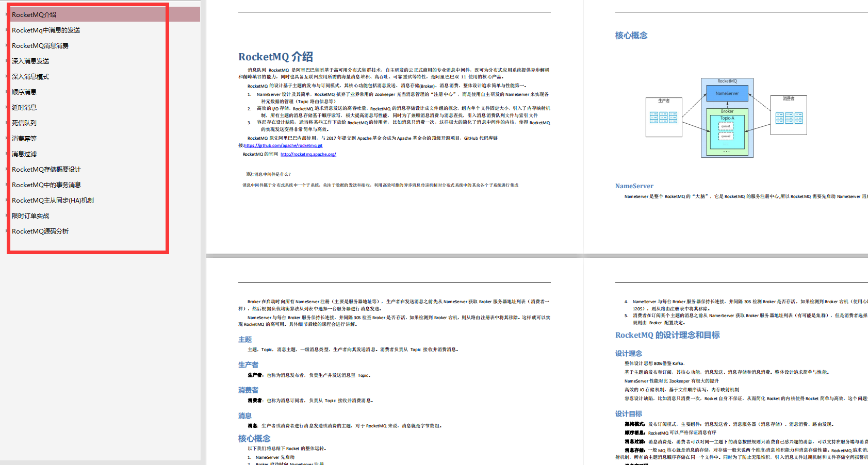Click the RocketMQ 介绍 page title
Viewport: 868px width, 465px height.
(x=275, y=57)
